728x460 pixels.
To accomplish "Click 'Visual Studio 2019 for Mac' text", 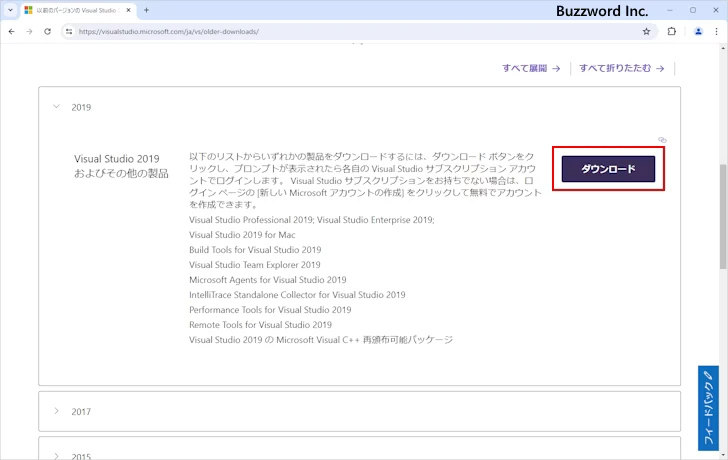I will 242,235.
